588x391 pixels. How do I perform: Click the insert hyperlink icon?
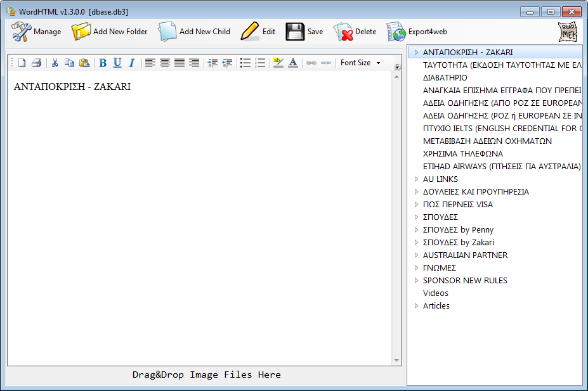click(x=311, y=63)
